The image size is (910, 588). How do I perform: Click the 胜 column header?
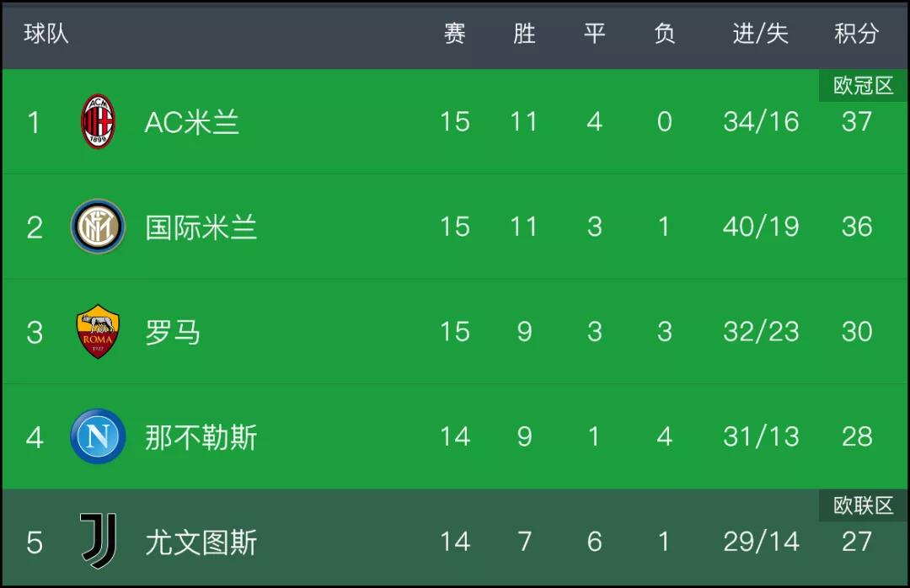click(x=524, y=33)
